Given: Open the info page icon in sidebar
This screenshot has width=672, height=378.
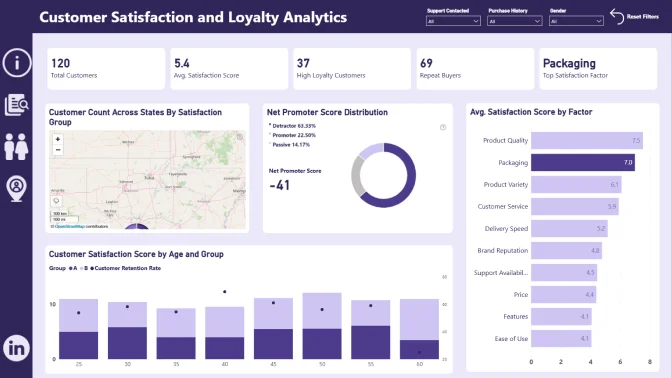Looking at the screenshot, I should [x=17, y=63].
